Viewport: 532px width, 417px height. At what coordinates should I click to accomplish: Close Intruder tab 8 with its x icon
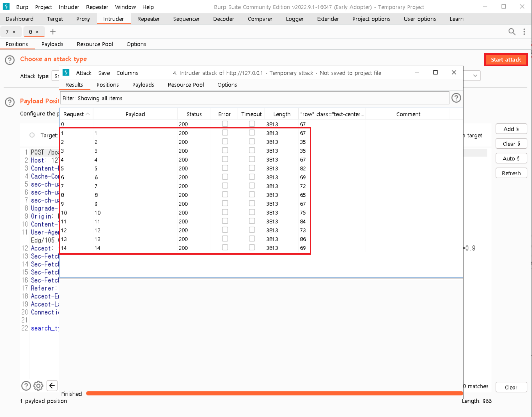tap(37, 32)
